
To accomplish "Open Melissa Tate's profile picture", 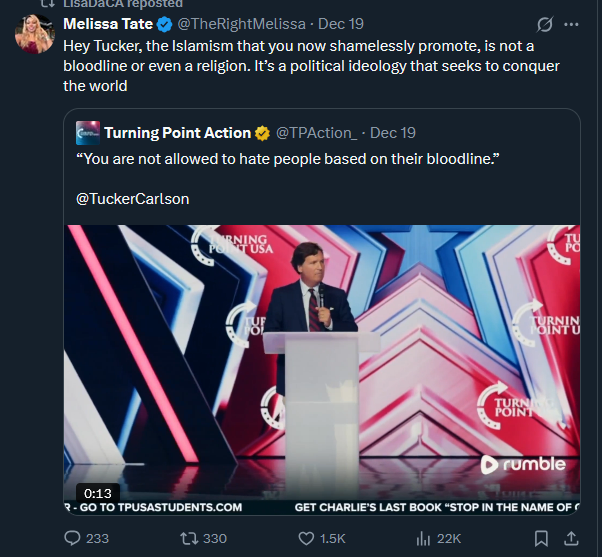I will [35, 35].
